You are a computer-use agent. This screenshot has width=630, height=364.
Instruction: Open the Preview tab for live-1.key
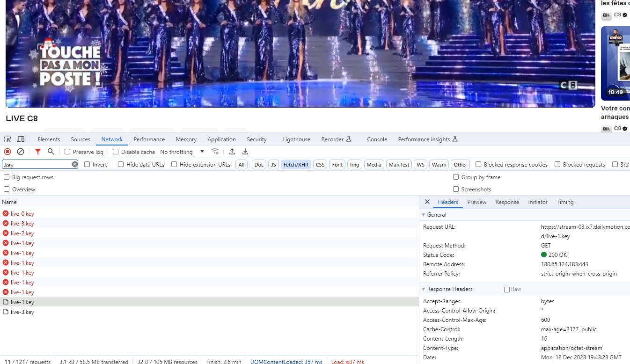point(476,202)
